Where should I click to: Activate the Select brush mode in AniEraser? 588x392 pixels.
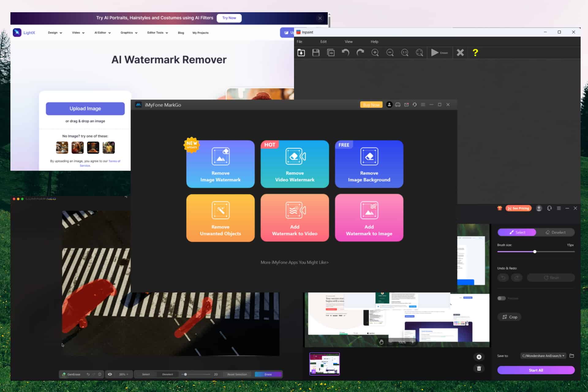[x=517, y=232]
